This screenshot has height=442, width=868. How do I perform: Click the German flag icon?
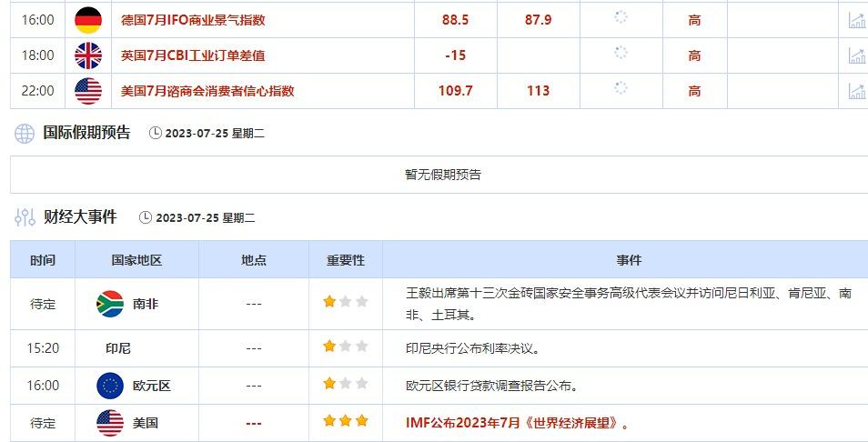pyautogui.click(x=88, y=20)
